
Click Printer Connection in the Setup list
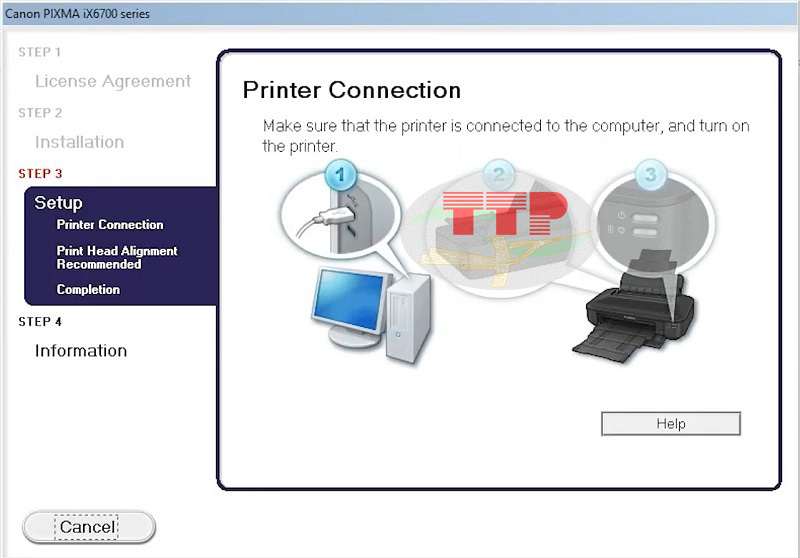pos(110,224)
